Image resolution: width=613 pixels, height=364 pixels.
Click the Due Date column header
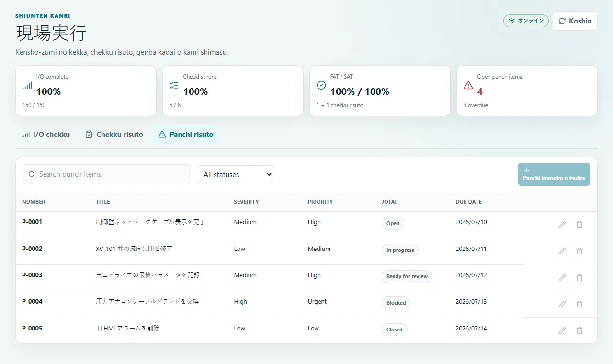tap(468, 202)
